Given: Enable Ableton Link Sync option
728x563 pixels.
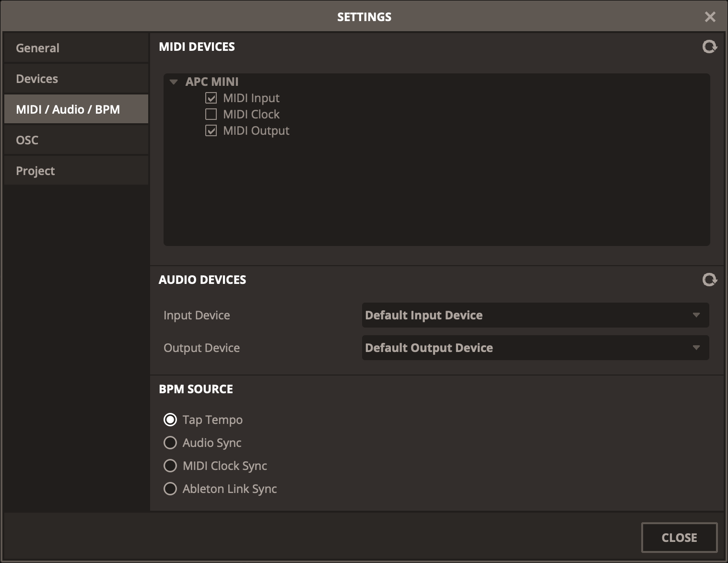Looking at the screenshot, I should click(x=170, y=489).
